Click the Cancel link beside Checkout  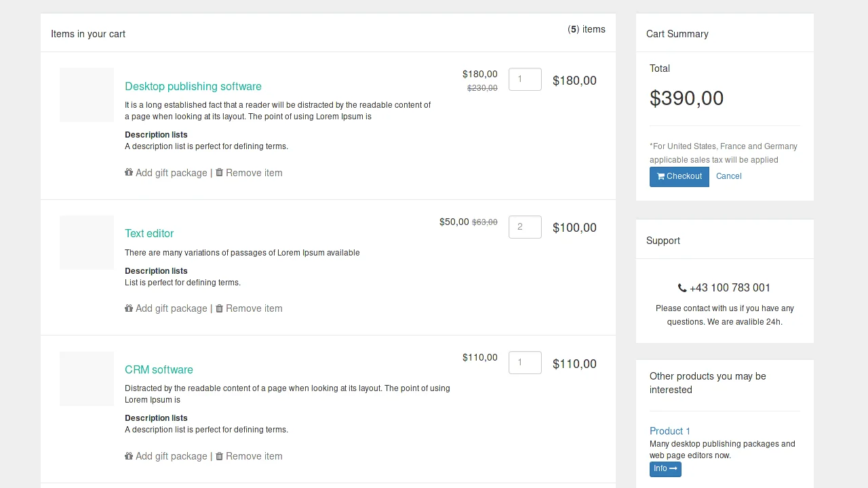coord(728,176)
